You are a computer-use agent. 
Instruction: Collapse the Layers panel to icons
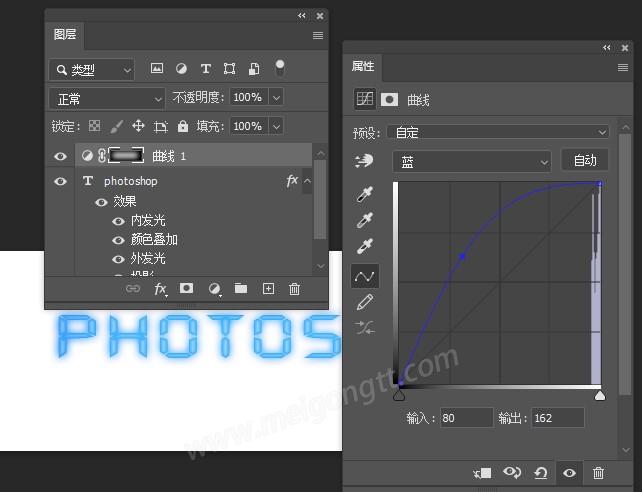pos(302,16)
